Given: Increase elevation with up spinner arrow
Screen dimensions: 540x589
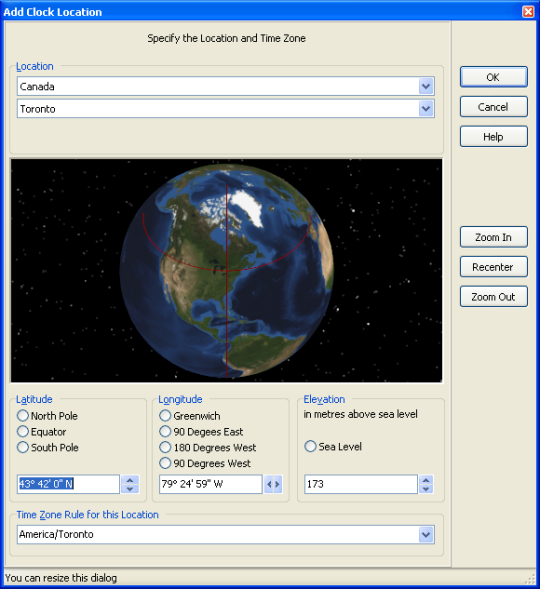Looking at the screenshot, I should coord(426,480).
